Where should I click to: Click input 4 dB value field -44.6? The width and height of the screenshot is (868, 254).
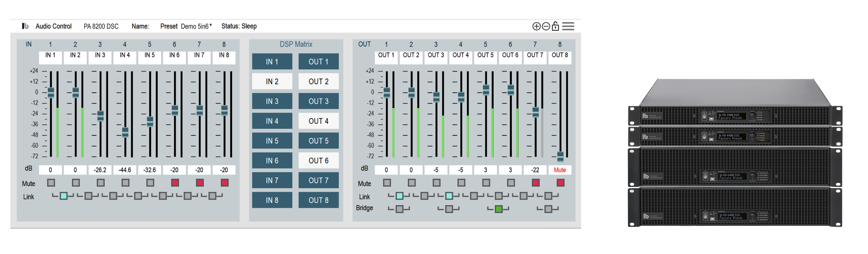pos(125,170)
